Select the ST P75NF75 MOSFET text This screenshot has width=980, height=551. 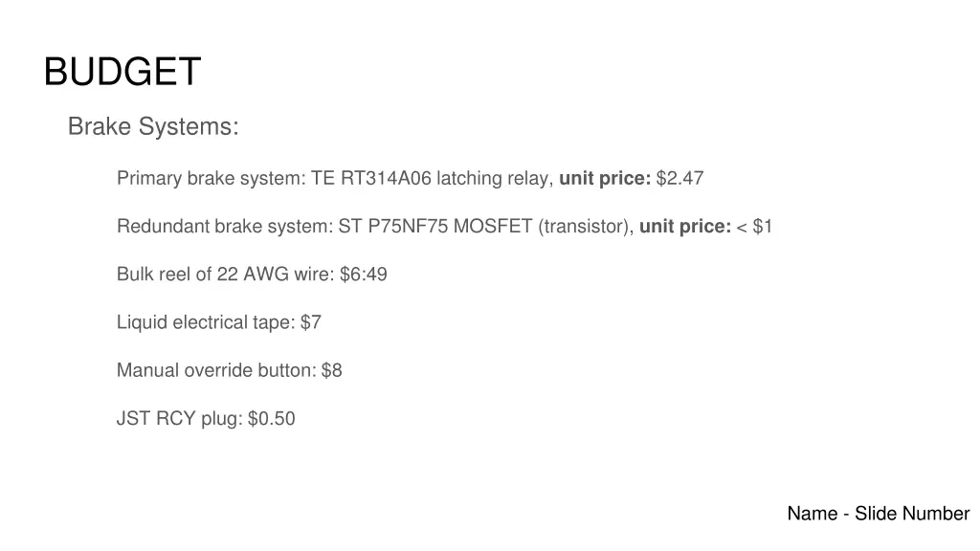(x=435, y=226)
